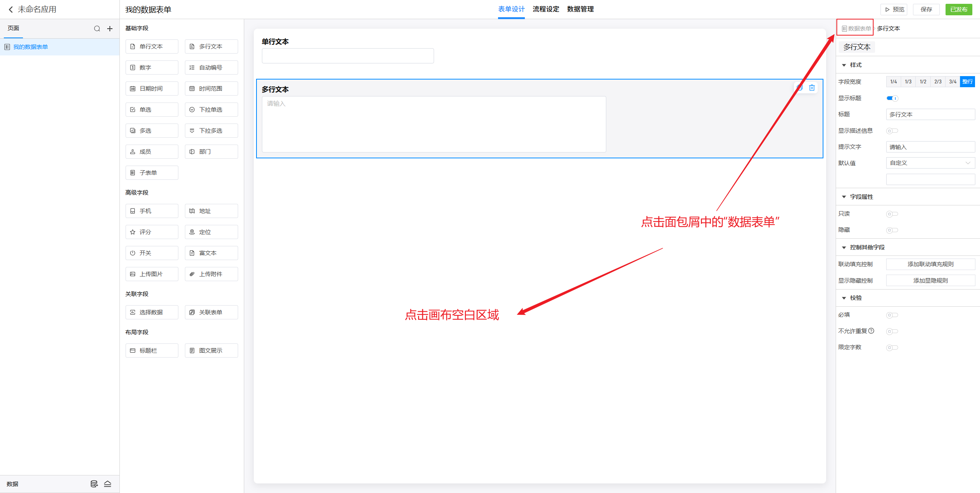This screenshot has height=493, width=980.
Task: Open the 数据管理 tab
Action: pos(580,9)
